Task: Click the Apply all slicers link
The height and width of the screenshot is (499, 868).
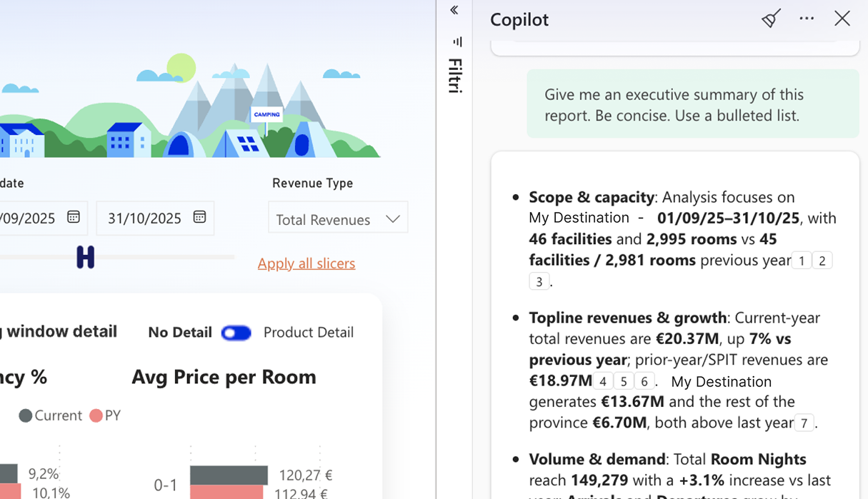Action: (306, 263)
